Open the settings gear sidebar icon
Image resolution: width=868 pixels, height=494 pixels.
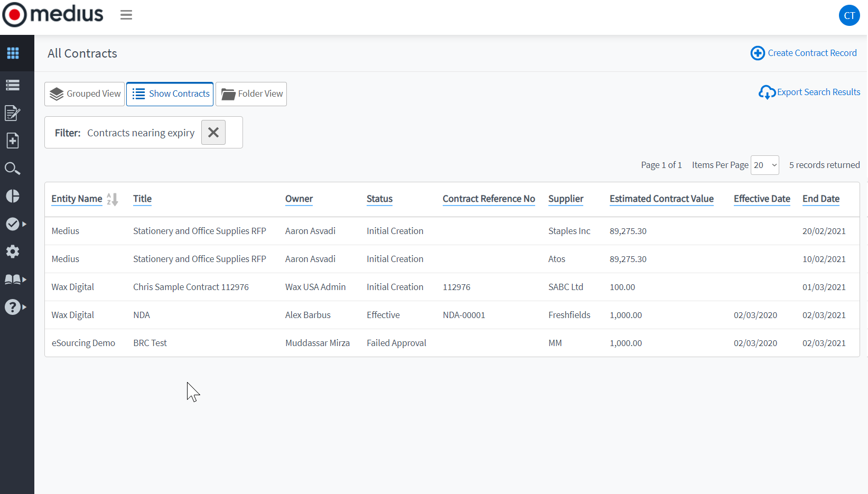coord(13,251)
